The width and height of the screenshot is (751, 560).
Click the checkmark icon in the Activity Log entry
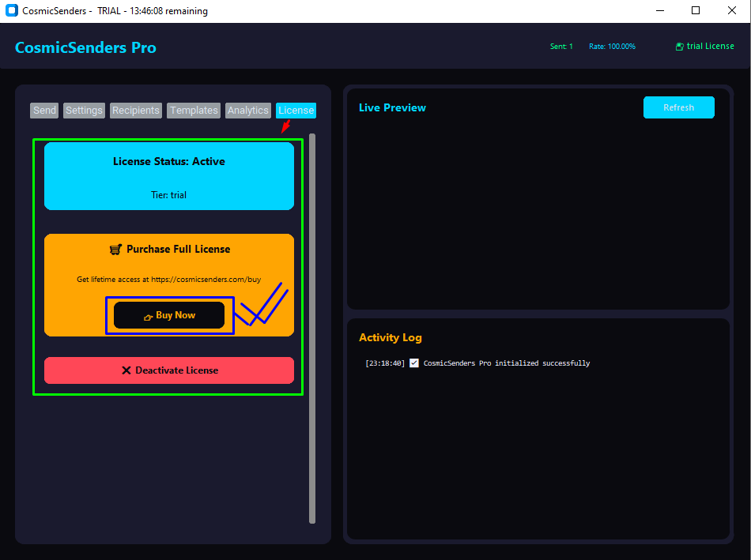click(x=414, y=363)
